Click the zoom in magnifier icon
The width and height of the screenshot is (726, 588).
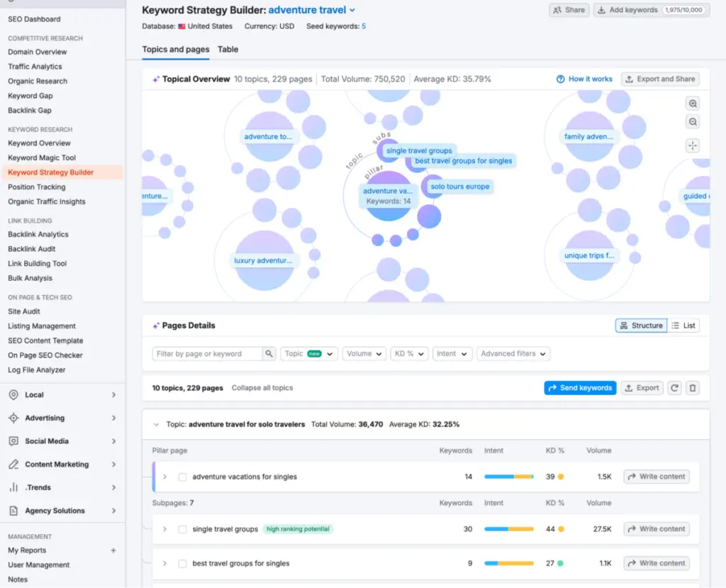[693, 104]
